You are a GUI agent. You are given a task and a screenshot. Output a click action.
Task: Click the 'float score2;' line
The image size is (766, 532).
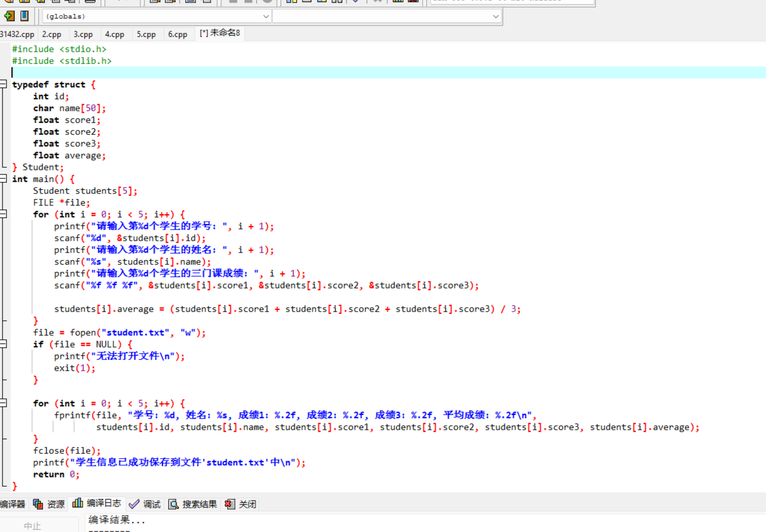click(67, 132)
